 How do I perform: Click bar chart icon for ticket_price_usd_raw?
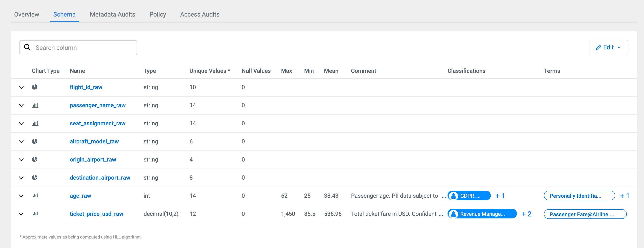pos(35,214)
